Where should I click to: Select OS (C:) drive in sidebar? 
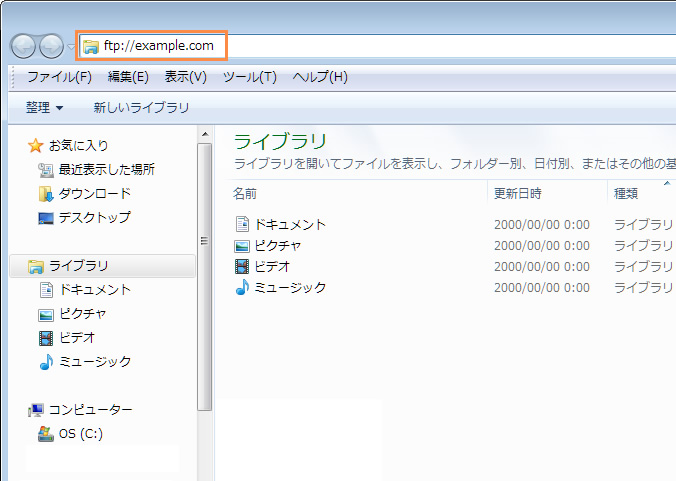click(80, 434)
